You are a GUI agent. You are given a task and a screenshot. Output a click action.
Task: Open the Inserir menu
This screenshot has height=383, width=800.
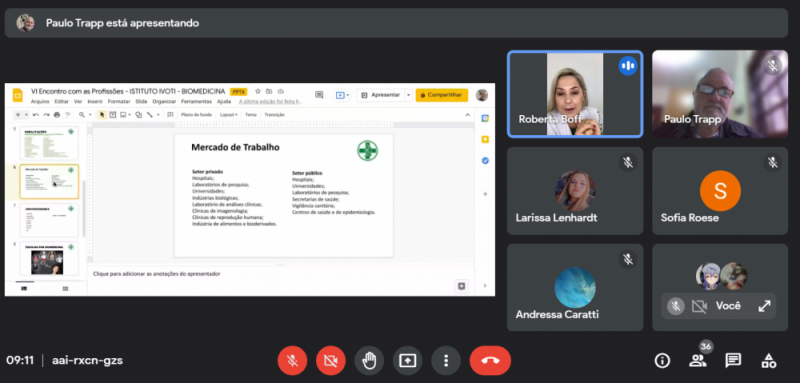coord(95,101)
